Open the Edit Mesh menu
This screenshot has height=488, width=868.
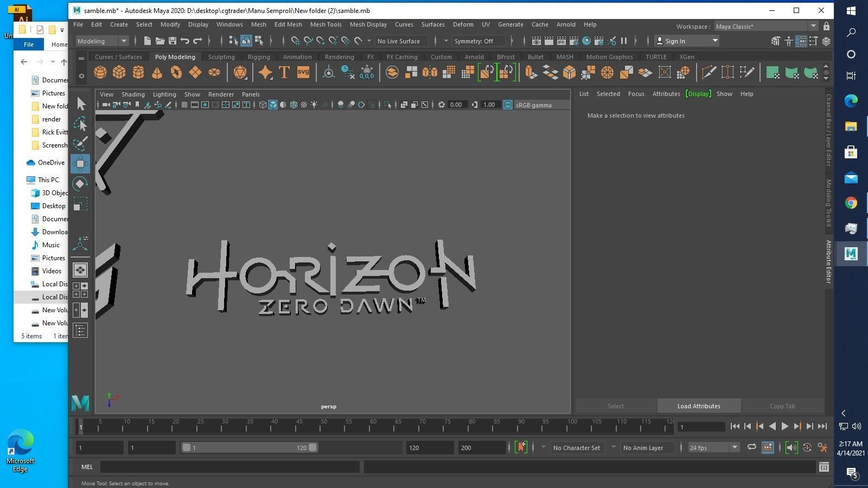coord(288,24)
